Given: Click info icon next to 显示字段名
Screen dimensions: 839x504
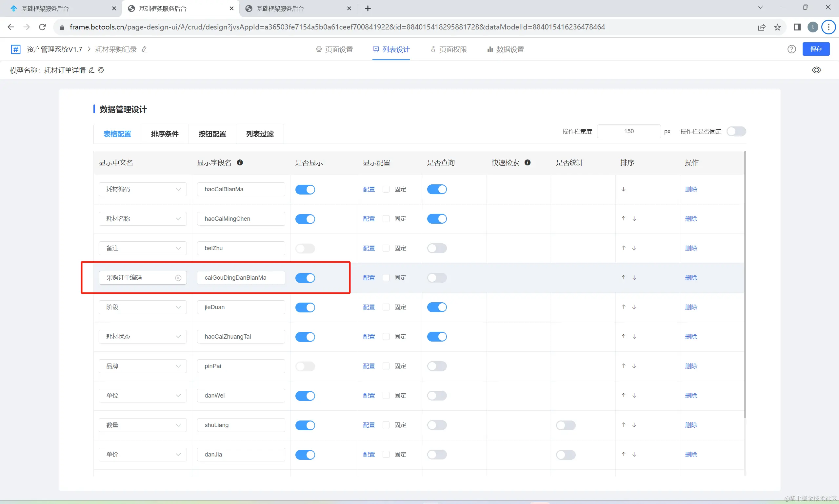Looking at the screenshot, I should 240,163.
